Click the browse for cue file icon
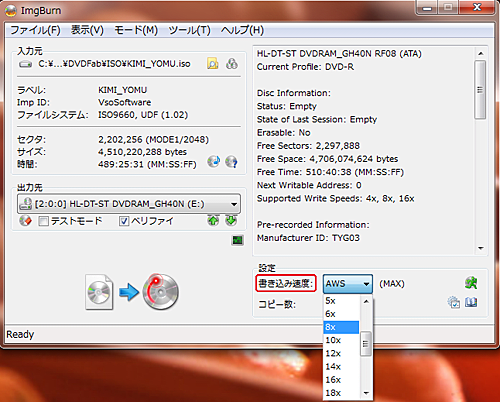The width and height of the screenshot is (500, 402). click(x=232, y=63)
